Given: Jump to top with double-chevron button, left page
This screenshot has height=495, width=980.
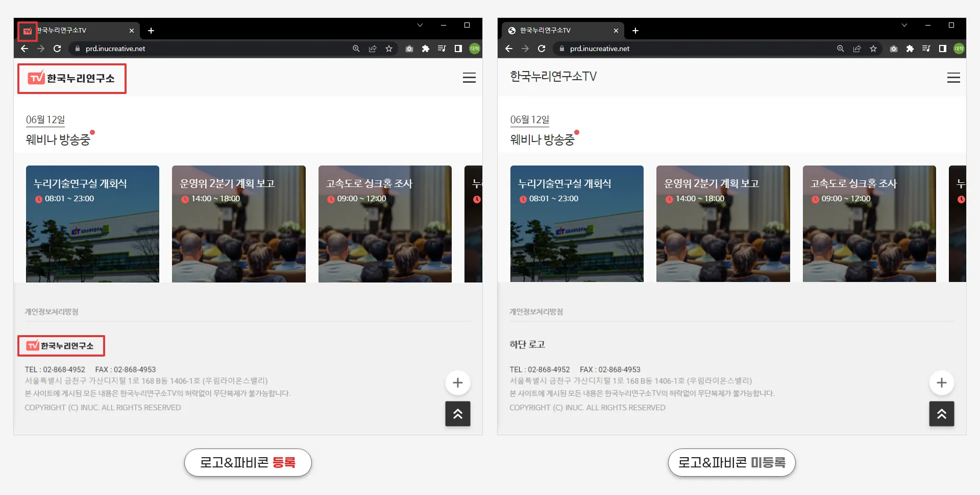Looking at the screenshot, I should point(458,414).
